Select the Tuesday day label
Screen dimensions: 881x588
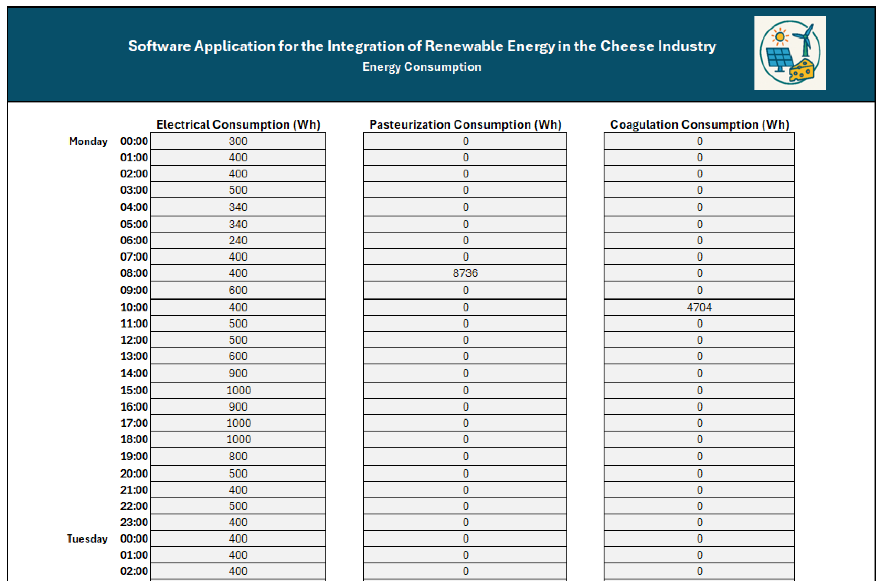coord(87,539)
